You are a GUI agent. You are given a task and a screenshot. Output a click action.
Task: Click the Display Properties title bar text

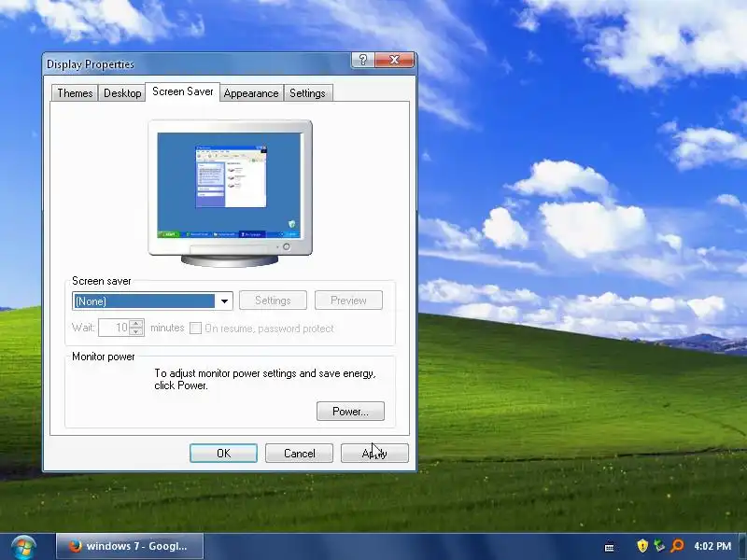coord(91,64)
